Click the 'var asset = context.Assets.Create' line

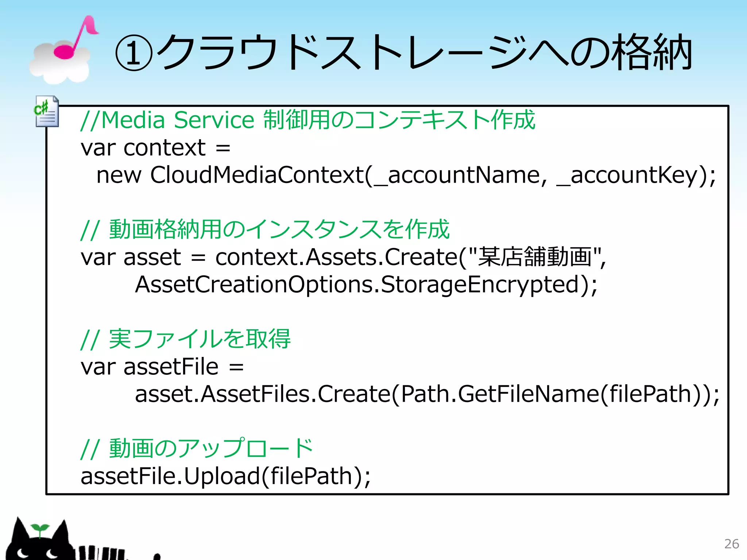click(343, 257)
